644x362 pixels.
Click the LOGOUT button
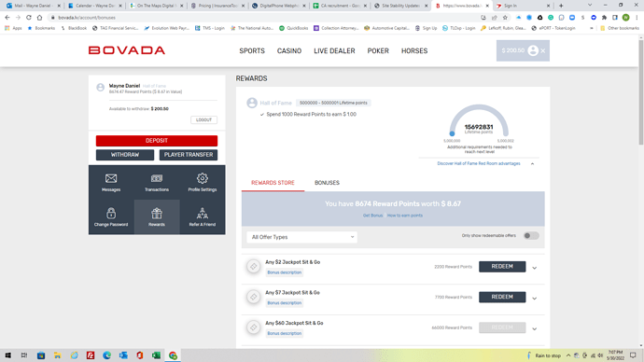tap(203, 119)
